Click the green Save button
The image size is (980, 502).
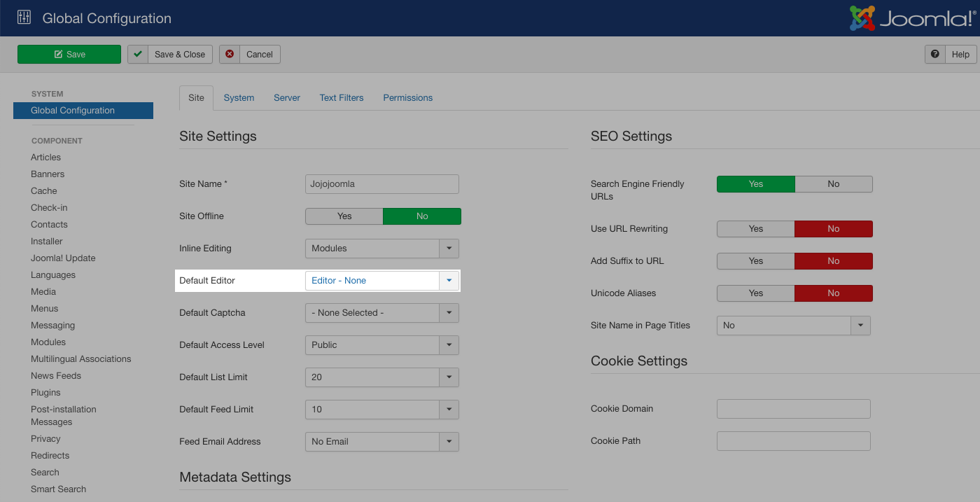pos(69,55)
